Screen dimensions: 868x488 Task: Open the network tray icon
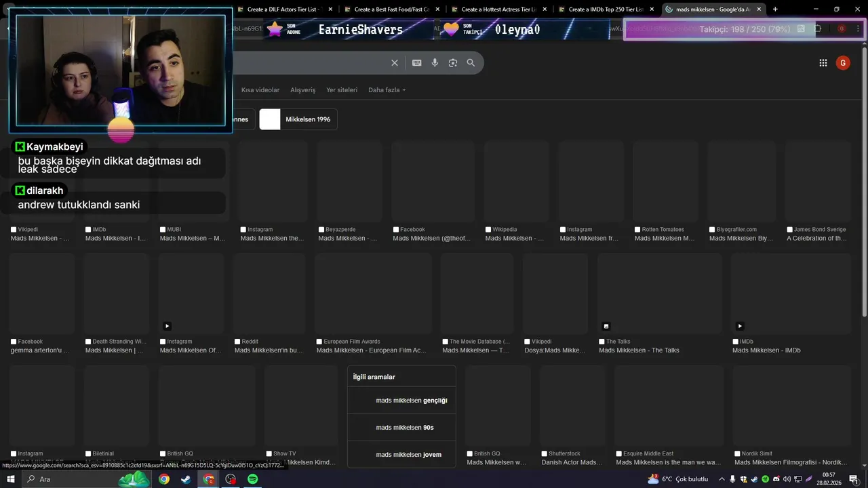[x=798, y=479]
